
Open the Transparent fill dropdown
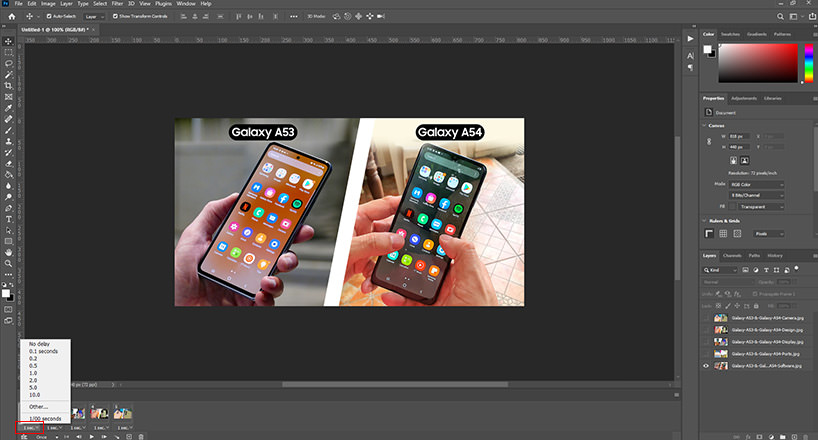(x=761, y=207)
